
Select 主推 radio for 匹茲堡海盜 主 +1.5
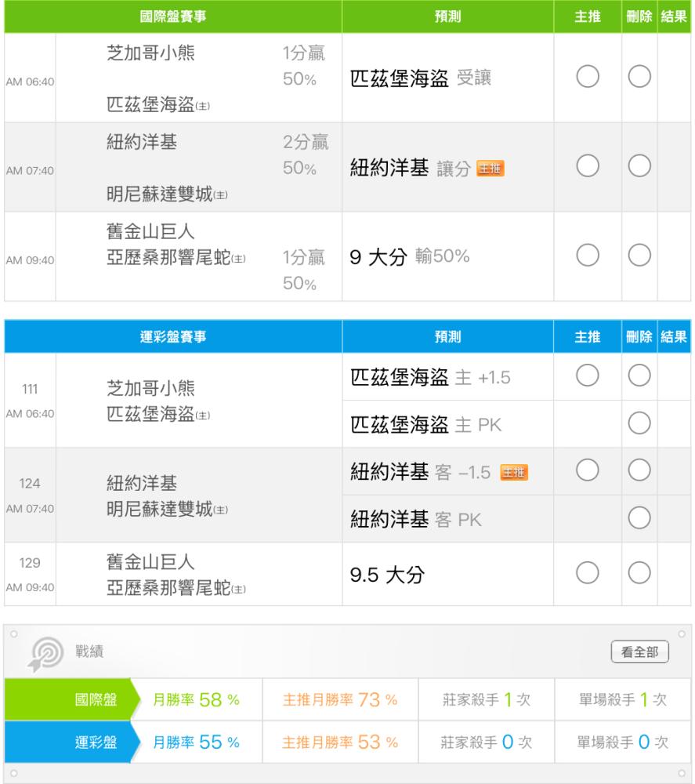pyautogui.click(x=588, y=376)
